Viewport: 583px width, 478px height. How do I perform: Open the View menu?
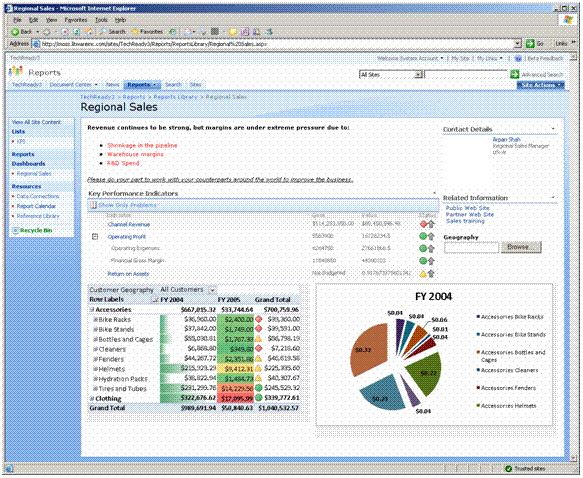tap(51, 20)
